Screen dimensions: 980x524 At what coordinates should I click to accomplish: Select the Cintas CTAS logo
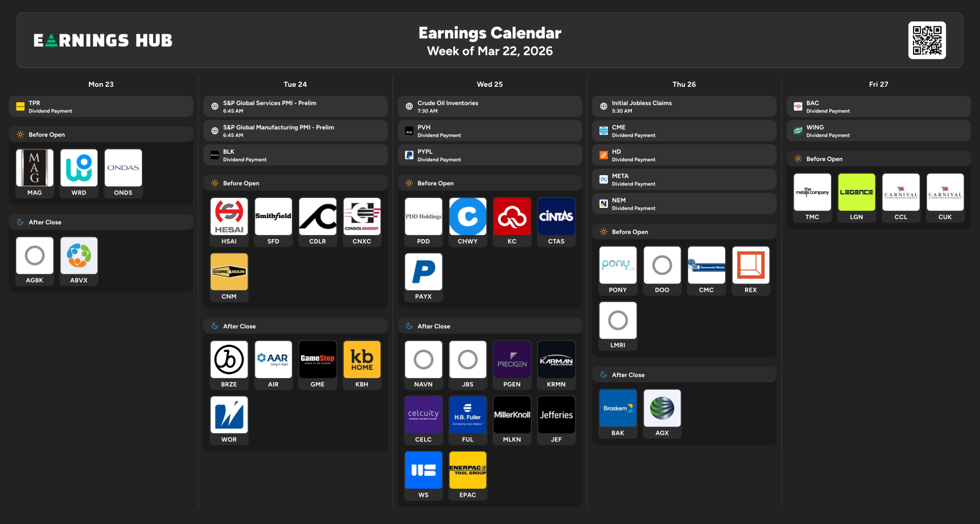[556, 217]
